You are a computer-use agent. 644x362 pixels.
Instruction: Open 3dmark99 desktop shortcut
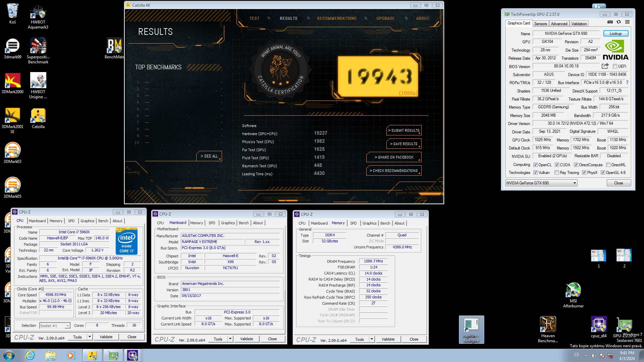12,49
